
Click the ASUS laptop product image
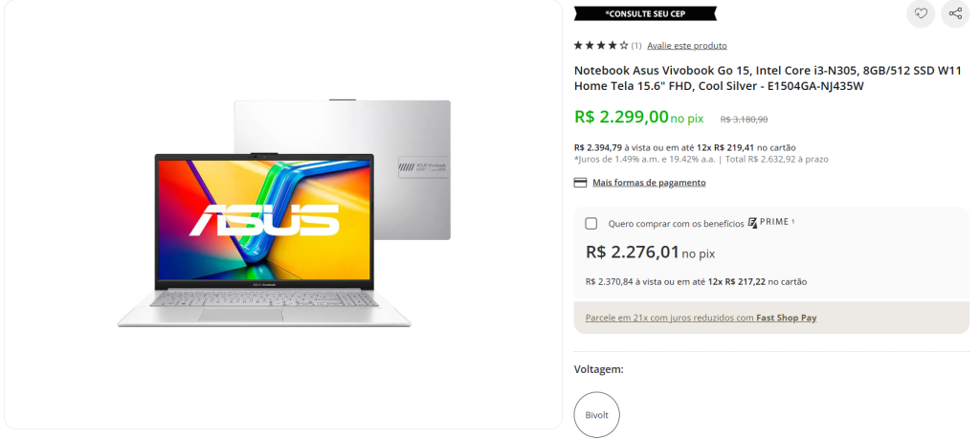pyautogui.click(x=283, y=213)
